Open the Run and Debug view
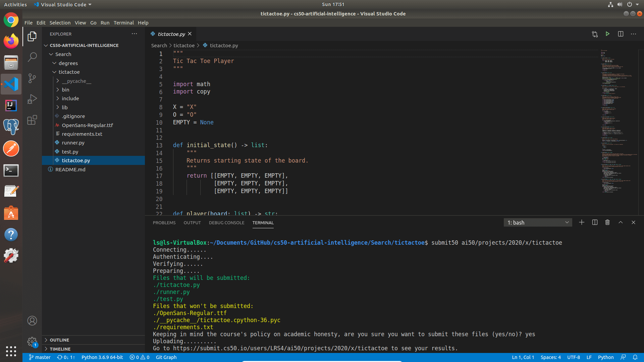Image resolution: width=644 pixels, height=362 pixels. coord(32,99)
